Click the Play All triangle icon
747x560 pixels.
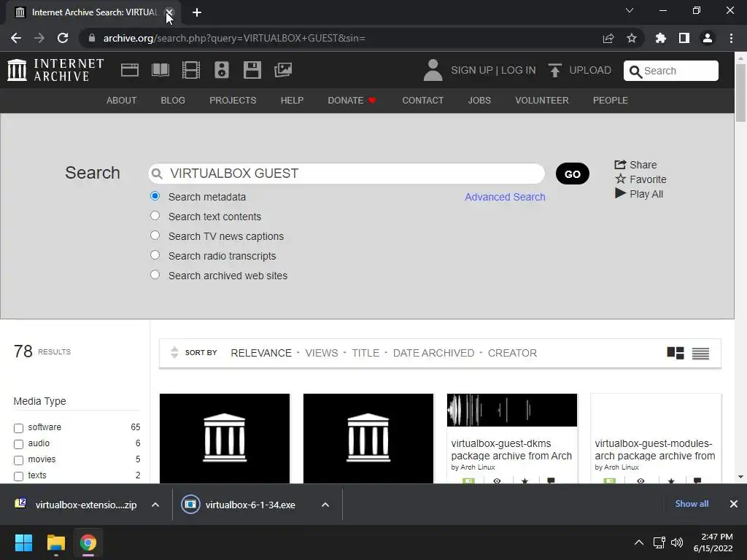pos(620,193)
